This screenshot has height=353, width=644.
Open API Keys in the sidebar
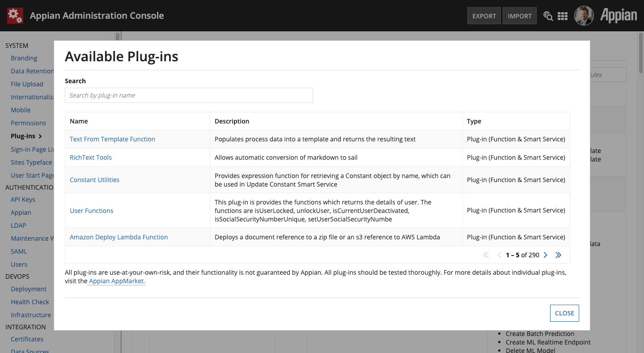pyautogui.click(x=23, y=200)
